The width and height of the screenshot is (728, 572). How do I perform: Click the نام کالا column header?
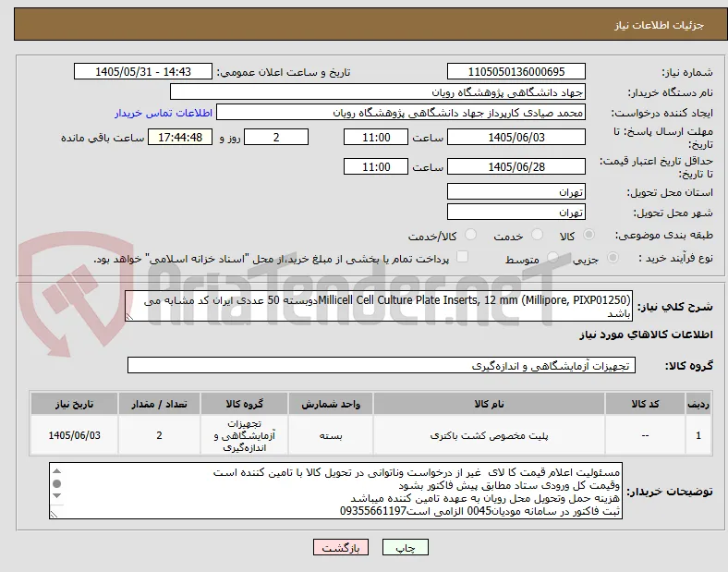[x=489, y=404]
